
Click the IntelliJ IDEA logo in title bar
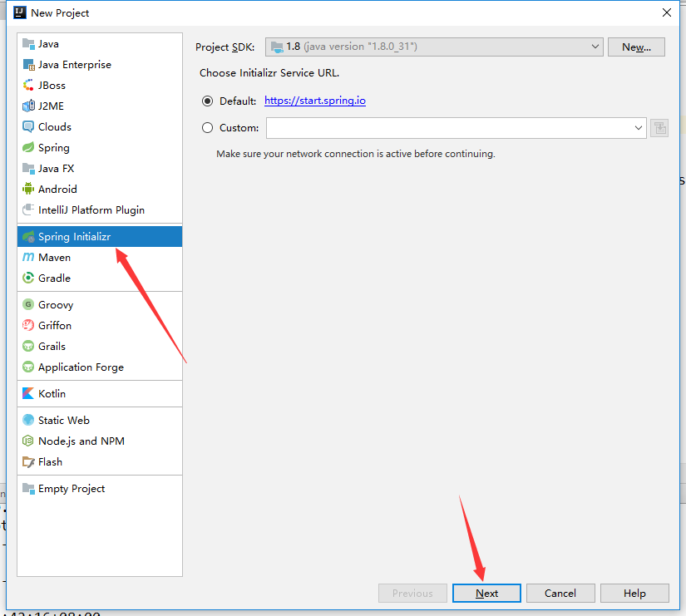point(20,12)
